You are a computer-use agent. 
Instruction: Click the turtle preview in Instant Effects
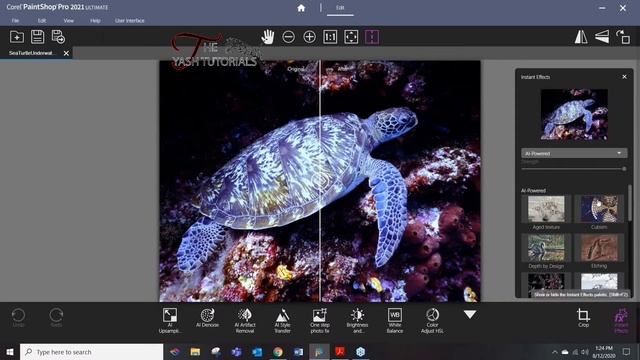click(x=574, y=114)
